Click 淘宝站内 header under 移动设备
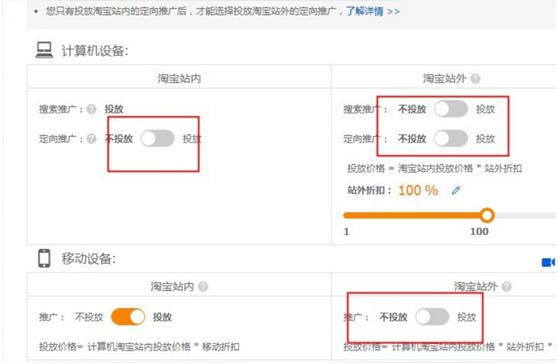The width and height of the screenshot is (558, 363). pos(172,286)
